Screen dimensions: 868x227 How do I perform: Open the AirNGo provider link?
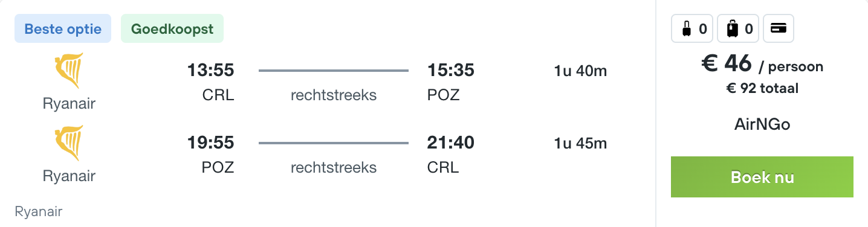[x=762, y=124]
